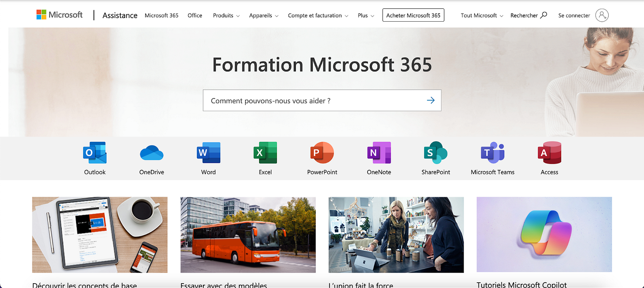Viewport: 644px width, 288px height.
Task: Click the PowerPoint label
Action: 322,172
